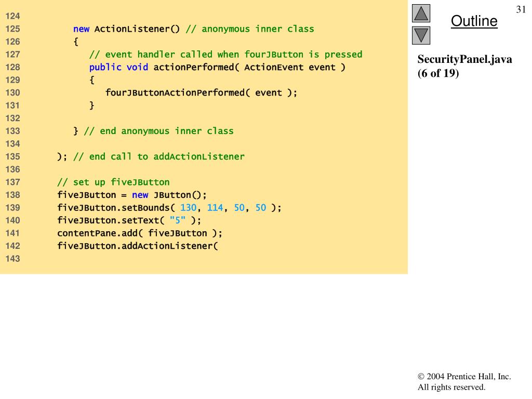
Task: Click line number 143
Action: coord(12,259)
